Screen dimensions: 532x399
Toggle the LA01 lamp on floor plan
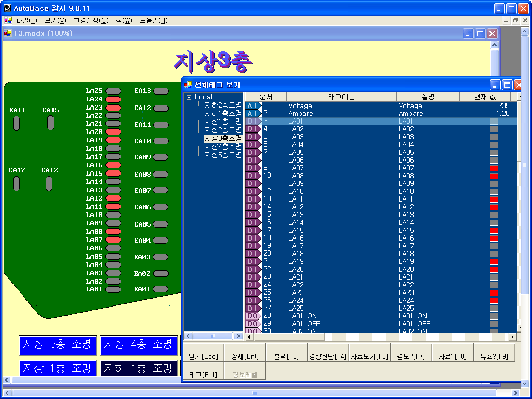click(113, 289)
